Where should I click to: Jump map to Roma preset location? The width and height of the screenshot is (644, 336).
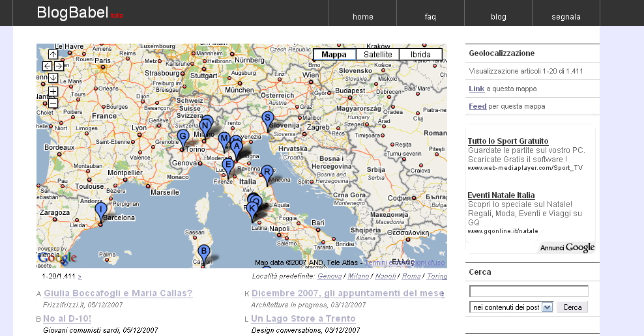[x=411, y=276]
